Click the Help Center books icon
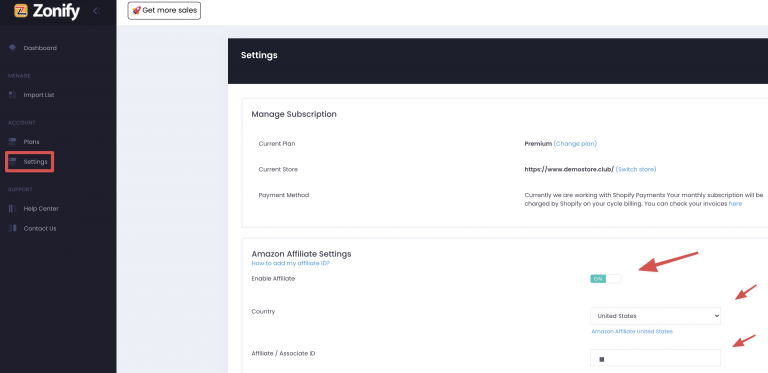 coord(13,209)
